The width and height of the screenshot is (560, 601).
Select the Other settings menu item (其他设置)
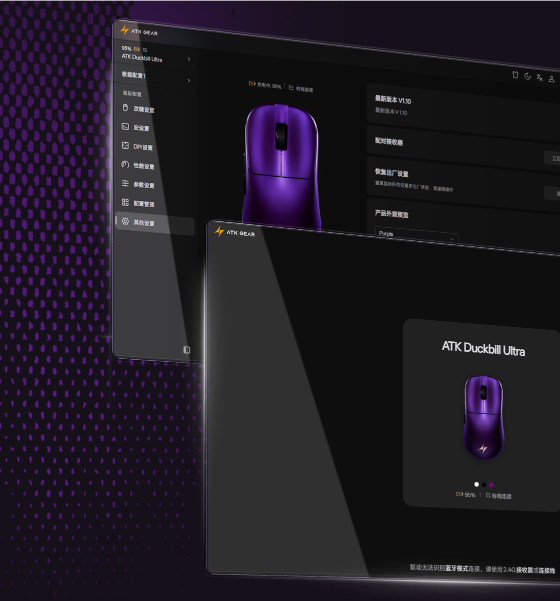click(154, 223)
